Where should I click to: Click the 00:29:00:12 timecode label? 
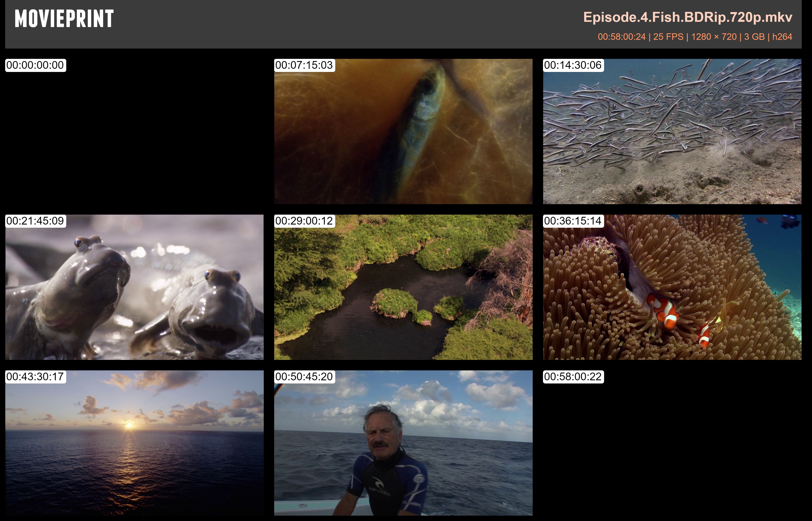point(304,221)
